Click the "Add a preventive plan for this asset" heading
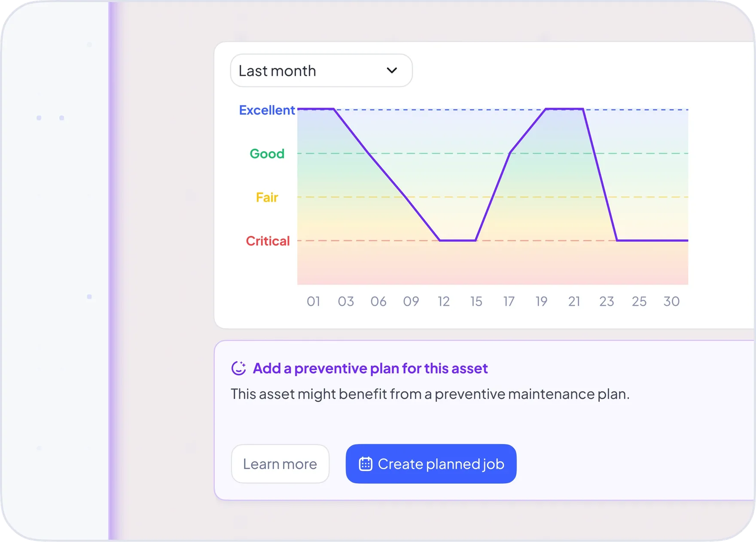The width and height of the screenshot is (756, 542). pos(370,368)
